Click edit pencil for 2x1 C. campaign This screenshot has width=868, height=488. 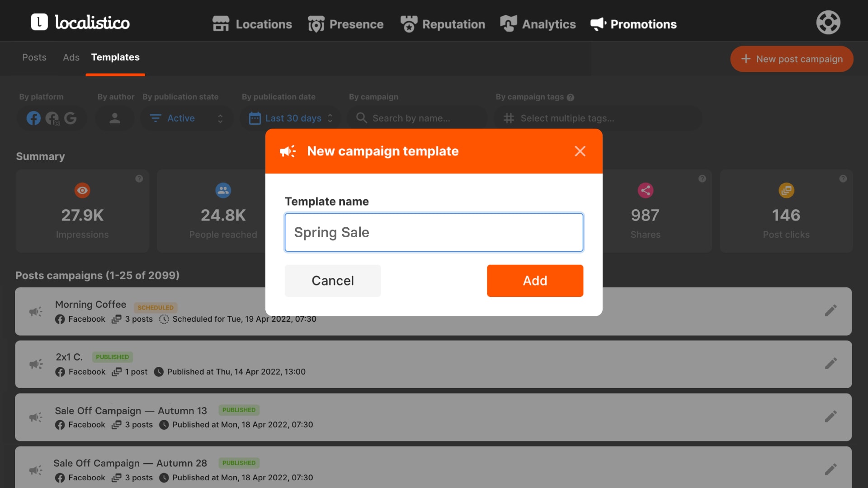(x=830, y=364)
